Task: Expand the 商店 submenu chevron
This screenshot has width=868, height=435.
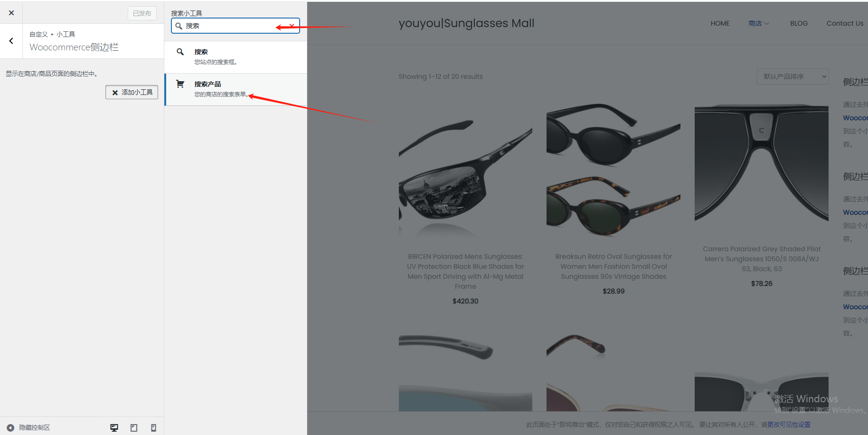Action: pos(766,23)
